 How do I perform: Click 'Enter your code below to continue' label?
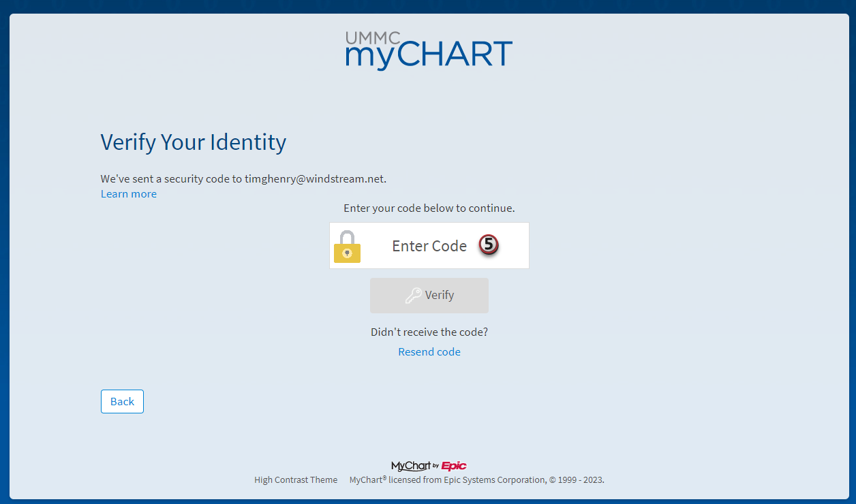[x=429, y=208]
